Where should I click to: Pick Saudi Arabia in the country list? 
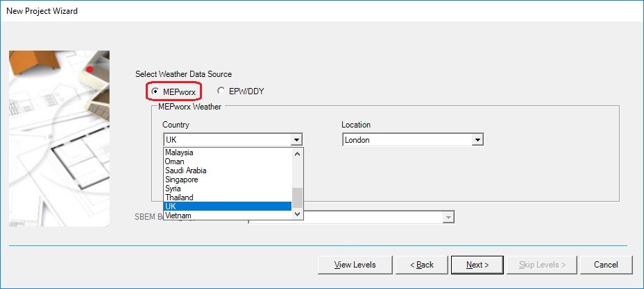(228, 170)
